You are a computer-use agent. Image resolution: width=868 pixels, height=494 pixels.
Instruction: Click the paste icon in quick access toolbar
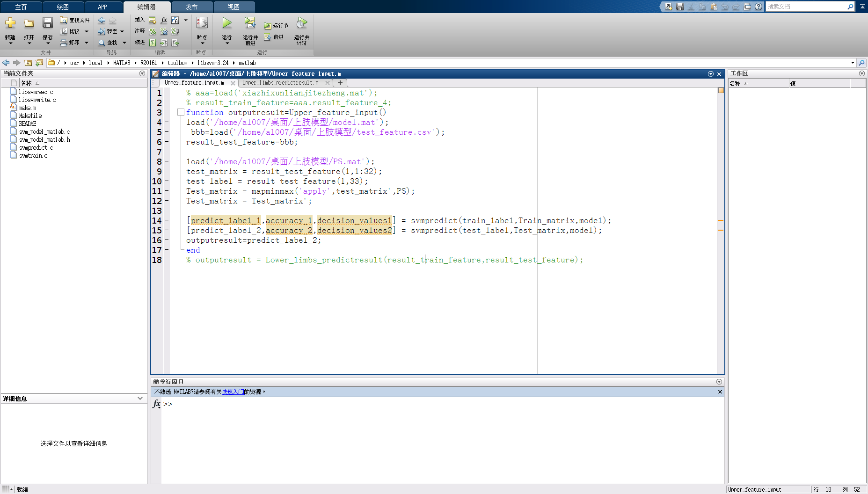click(714, 7)
